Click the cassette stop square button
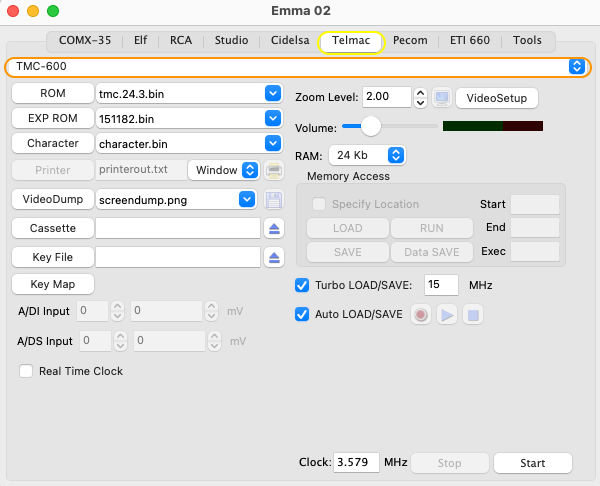Screen dimensions: 600x486 (473, 315)
